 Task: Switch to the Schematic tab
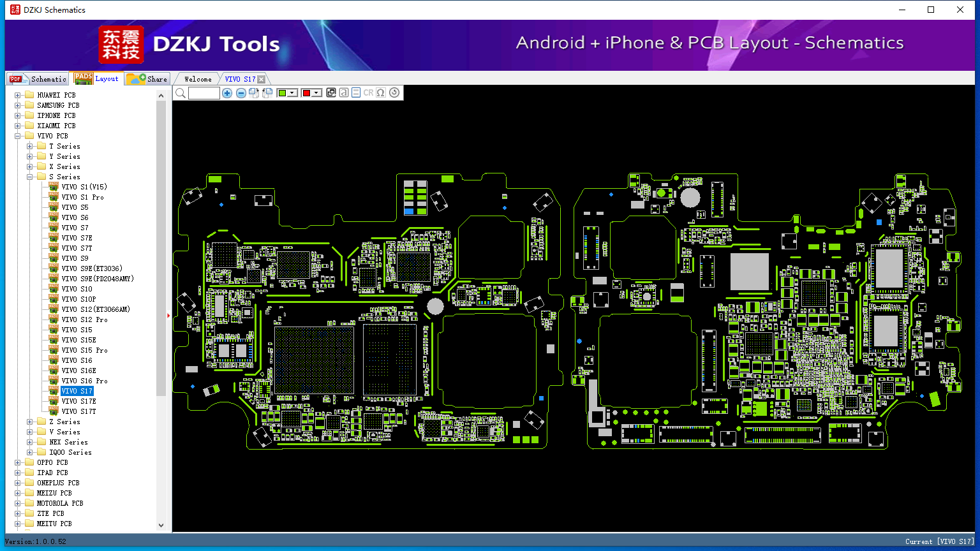tap(38, 79)
